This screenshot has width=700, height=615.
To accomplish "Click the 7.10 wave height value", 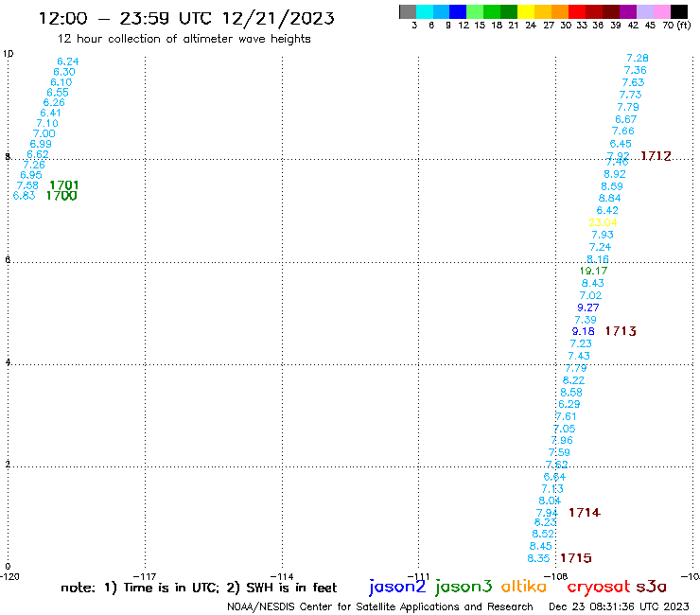I will tap(47, 123).
